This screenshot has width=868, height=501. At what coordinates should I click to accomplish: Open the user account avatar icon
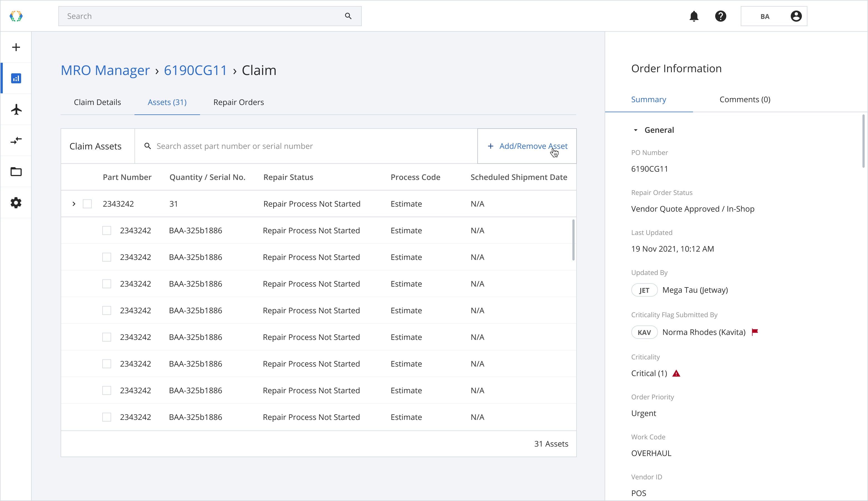(x=796, y=16)
